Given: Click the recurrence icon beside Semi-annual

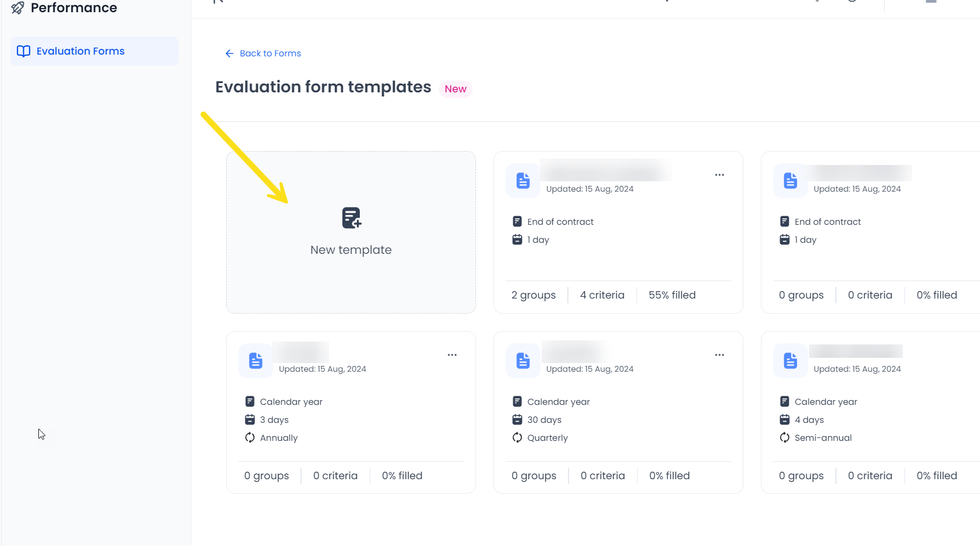Looking at the screenshot, I should click(785, 437).
